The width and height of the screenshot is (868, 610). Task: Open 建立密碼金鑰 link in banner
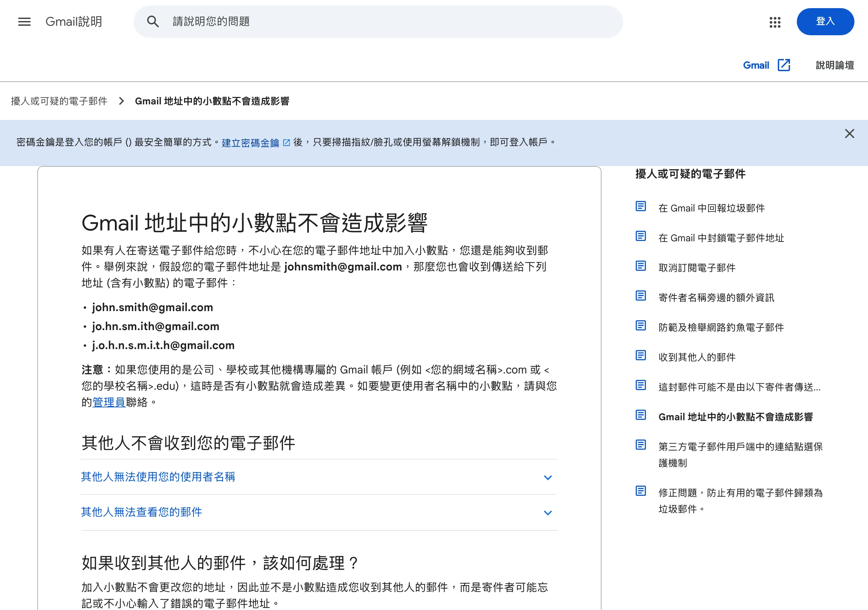coord(250,143)
